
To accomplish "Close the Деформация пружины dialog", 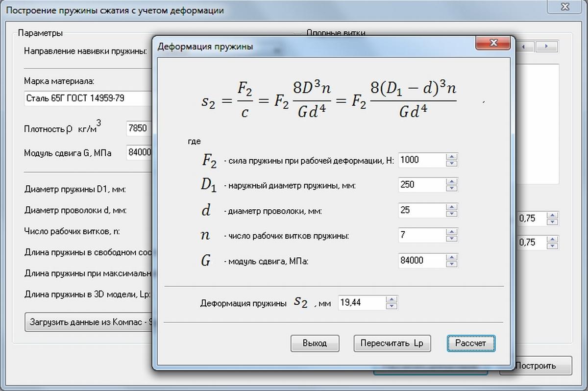I will pos(492,44).
